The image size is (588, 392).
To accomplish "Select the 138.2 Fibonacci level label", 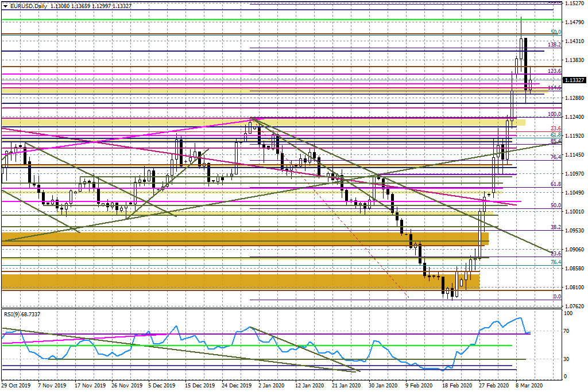I will (555, 45).
